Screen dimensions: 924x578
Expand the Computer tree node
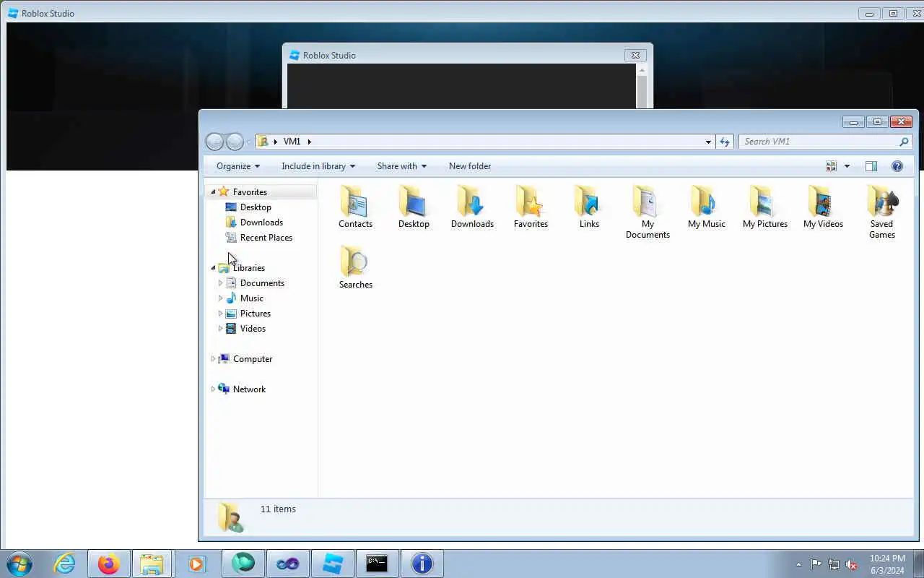click(x=213, y=359)
